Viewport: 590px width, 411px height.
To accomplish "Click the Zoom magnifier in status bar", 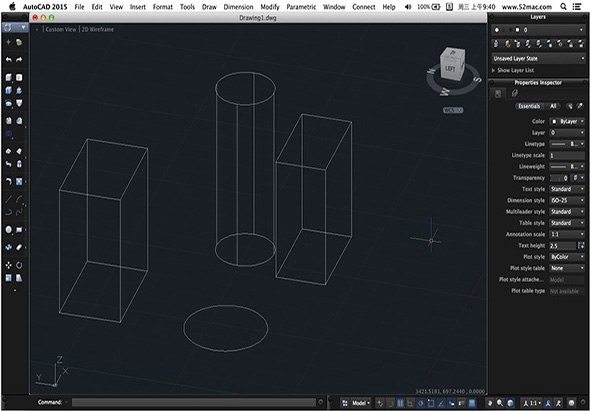I will coord(500,403).
